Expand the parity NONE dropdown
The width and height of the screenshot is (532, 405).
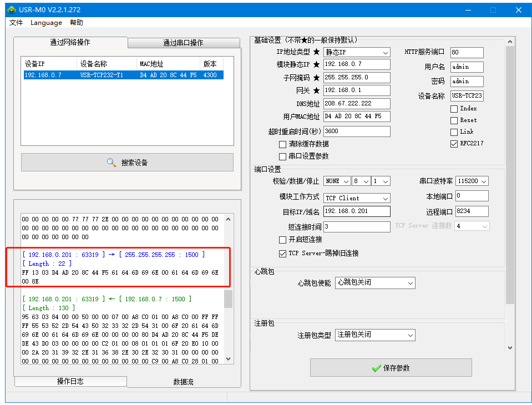[x=337, y=181]
